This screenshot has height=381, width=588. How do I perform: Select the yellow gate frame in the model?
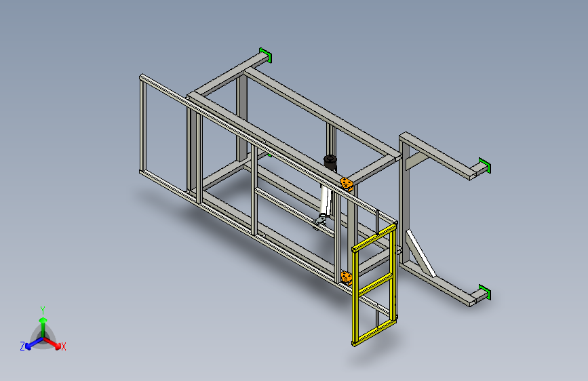tap(374, 285)
